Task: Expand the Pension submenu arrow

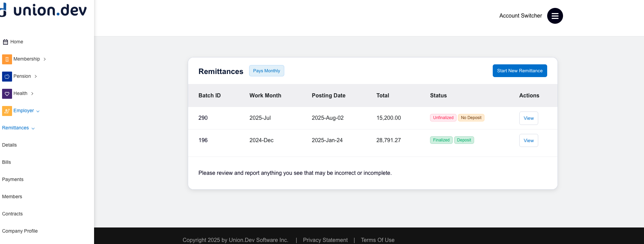Action: (36, 76)
